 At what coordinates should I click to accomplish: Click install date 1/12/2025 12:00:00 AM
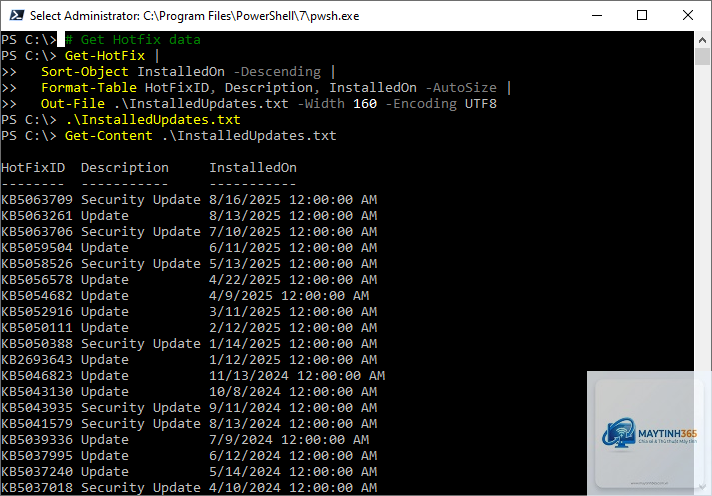pos(293,360)
